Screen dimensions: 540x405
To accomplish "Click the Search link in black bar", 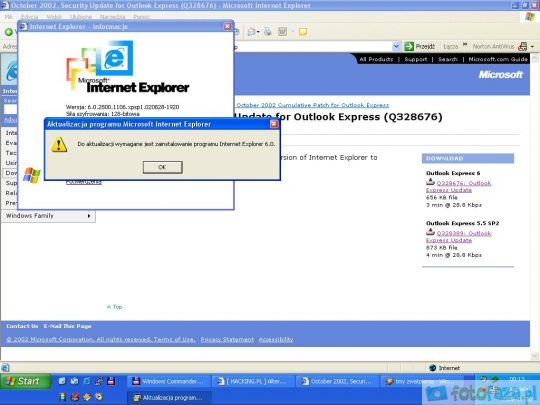I will [448, 59].
